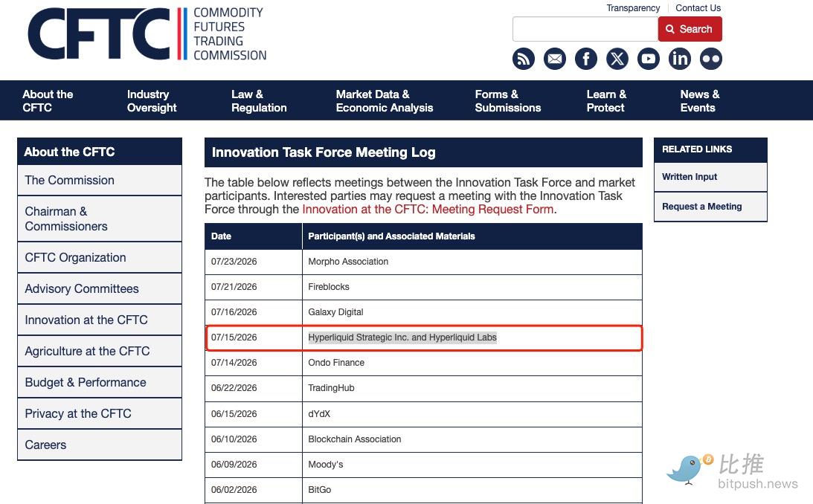The height and width of the screenshot is (504, 813).
Task: Focus the site search input field
Action: (585, 29)
